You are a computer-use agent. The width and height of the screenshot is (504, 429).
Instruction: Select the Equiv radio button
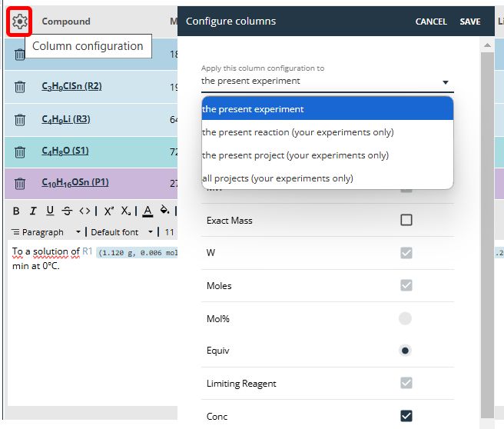[405, 351]
